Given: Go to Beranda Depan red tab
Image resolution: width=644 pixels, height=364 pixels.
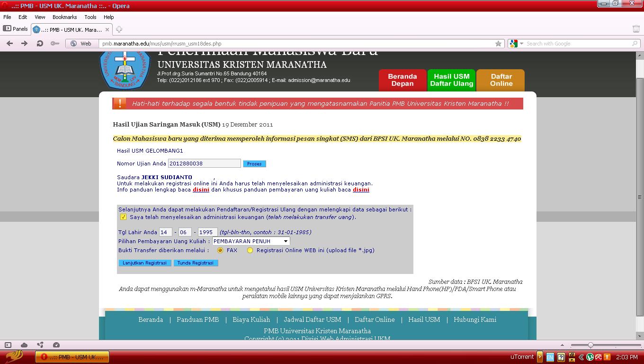Looking at the screenshot, I should [402, 80].
